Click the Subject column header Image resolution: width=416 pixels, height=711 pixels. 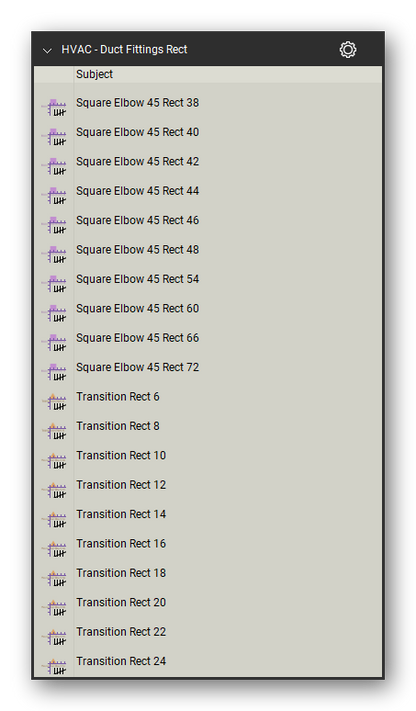click(x=94, y=74)
